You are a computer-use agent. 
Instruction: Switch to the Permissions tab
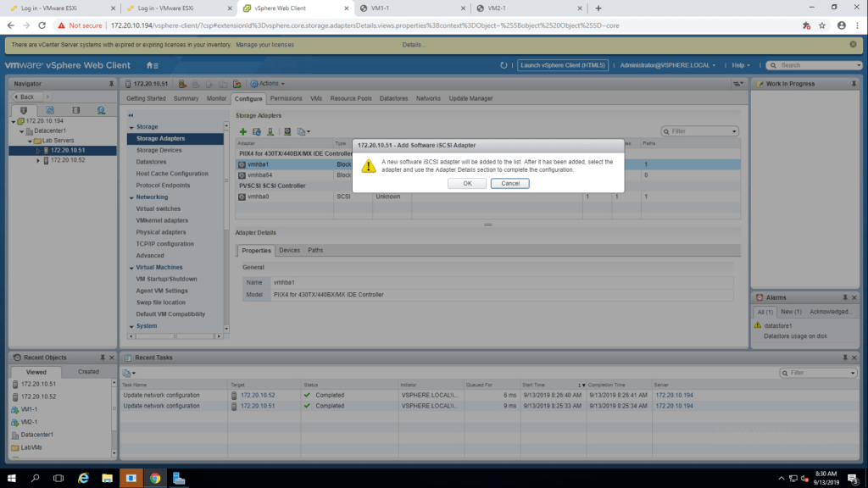pyautogui.click(x=287, y=99)
